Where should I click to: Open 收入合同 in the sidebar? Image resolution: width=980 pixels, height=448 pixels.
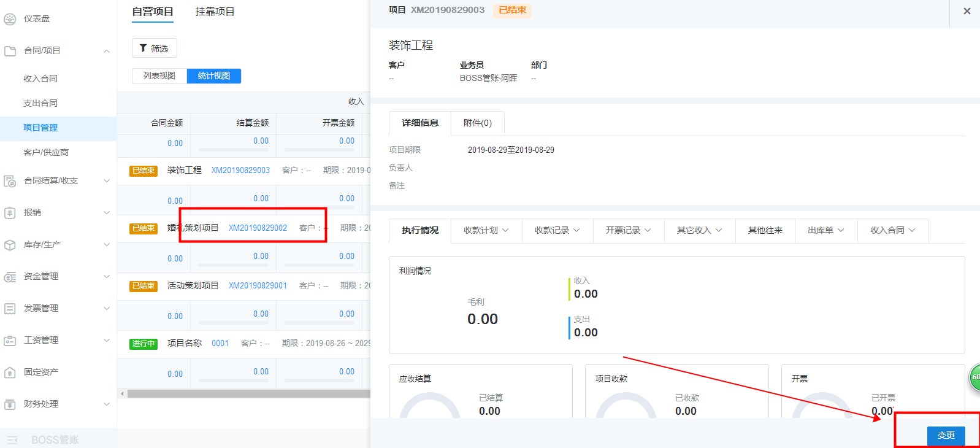[40, 79]
